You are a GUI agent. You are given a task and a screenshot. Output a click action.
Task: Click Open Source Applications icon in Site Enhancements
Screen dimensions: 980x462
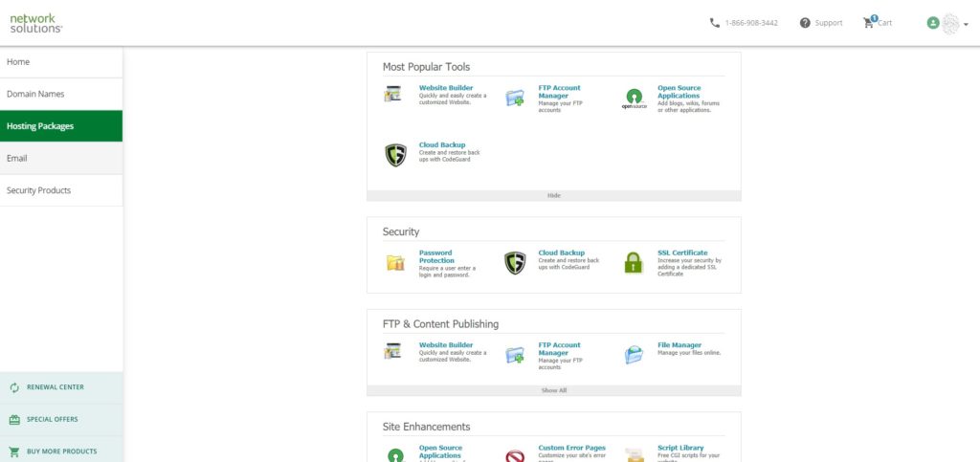[395, 455]
